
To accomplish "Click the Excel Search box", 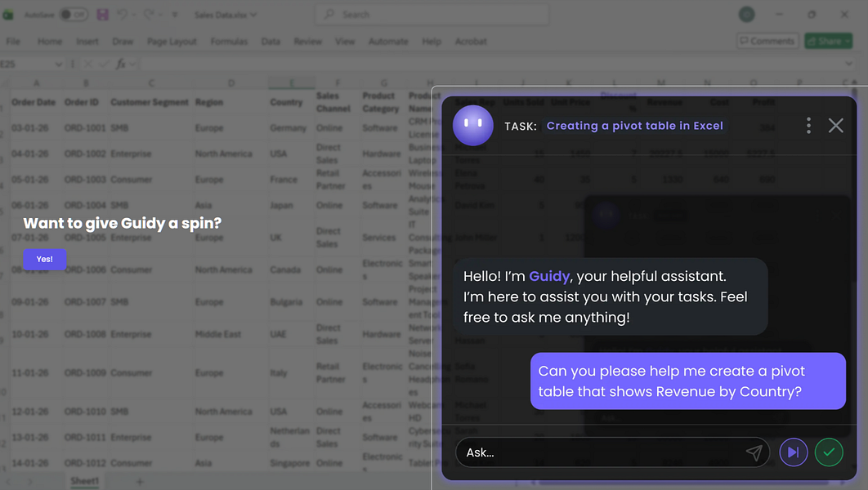I will [x=432, y=15].
